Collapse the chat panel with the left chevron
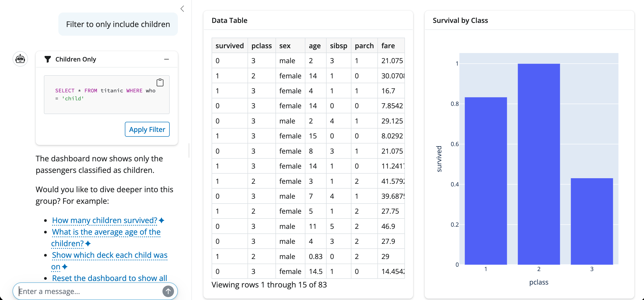 coord(182,8)
